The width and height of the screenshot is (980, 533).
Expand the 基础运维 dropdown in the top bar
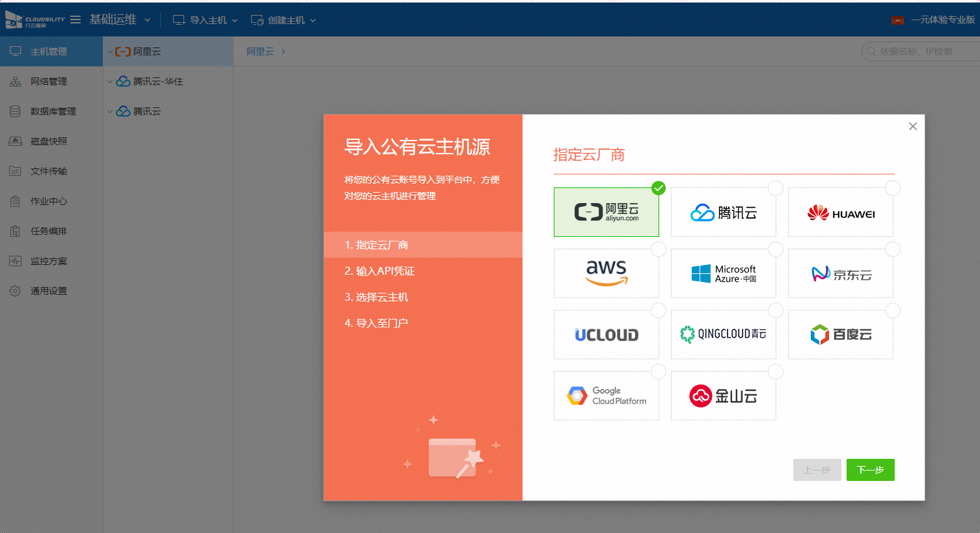(121, 19)
